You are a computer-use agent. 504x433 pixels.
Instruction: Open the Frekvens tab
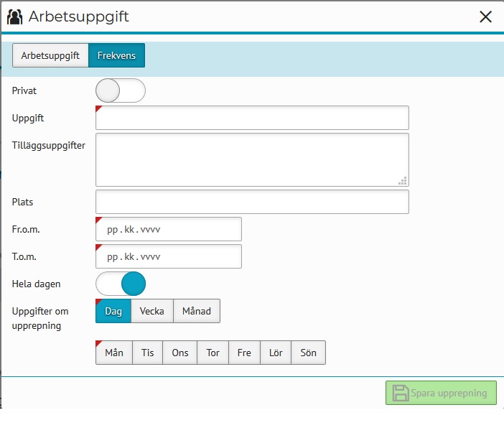(116, 55)
